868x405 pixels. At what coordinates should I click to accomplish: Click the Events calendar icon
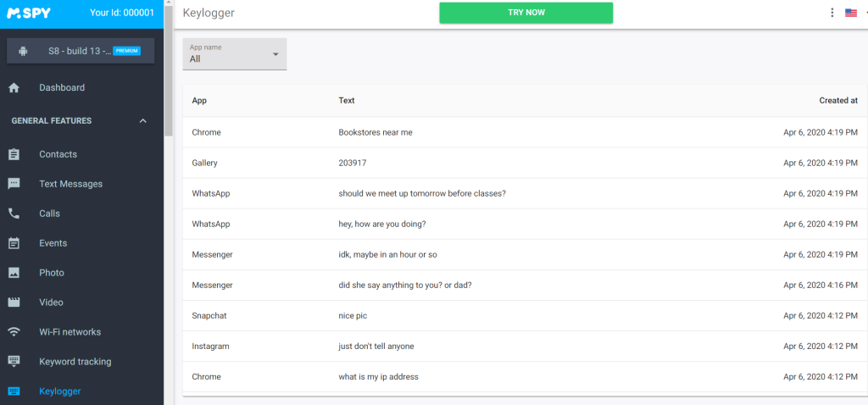(x=14, y=243)
